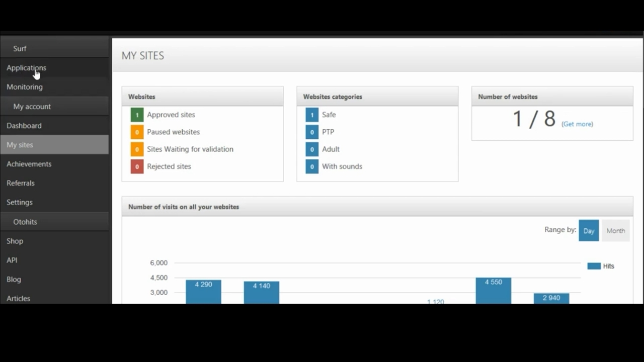
Task: Switch chart range to Month
Action: click(x=615, y=231)
